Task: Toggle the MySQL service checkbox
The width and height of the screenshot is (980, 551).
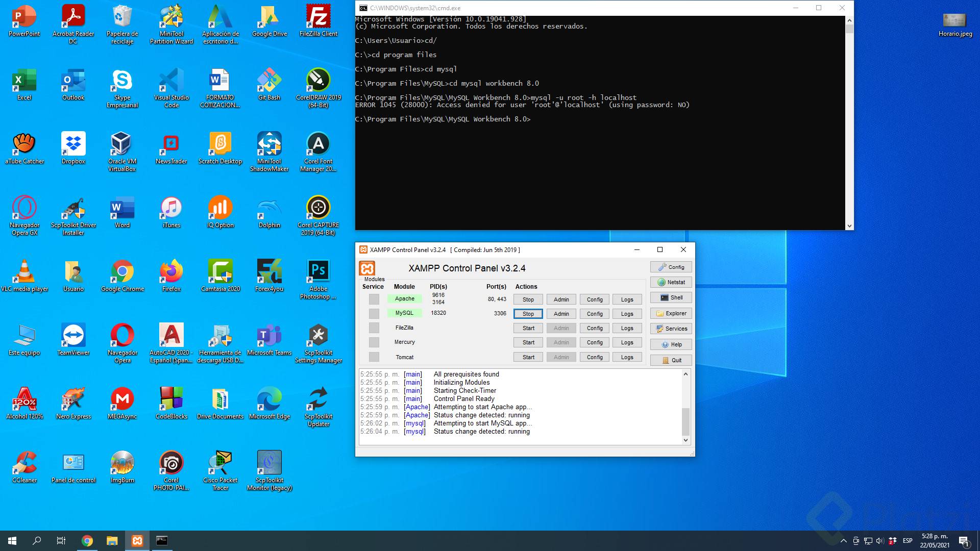Action: pos(374,314)
